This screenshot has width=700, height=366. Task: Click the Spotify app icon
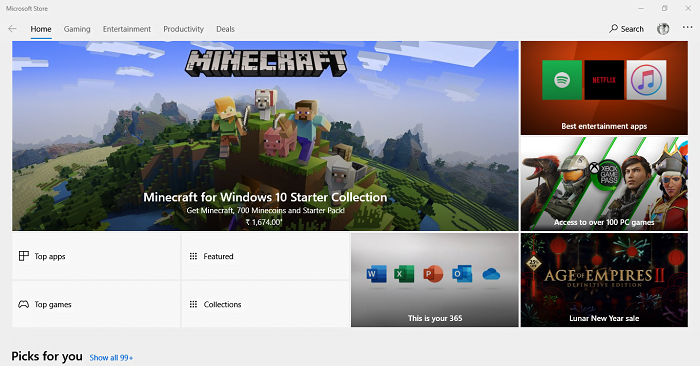[562, 80]
